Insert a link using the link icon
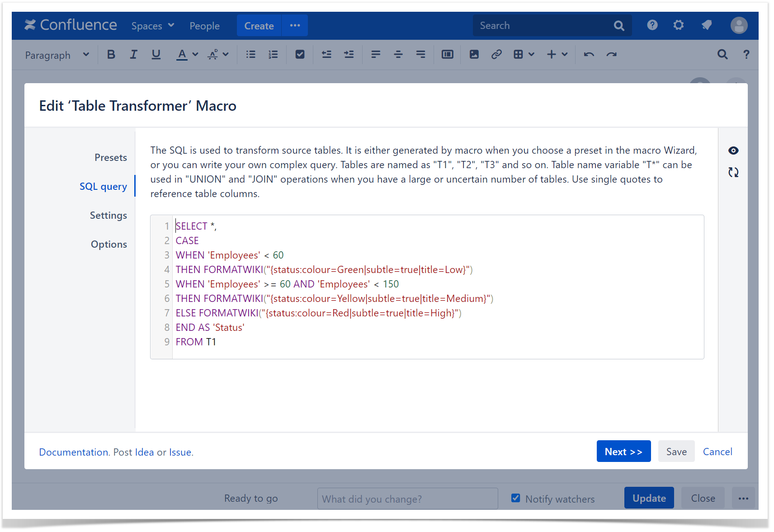The width and height of the screenshot is (774, 532). click(x=496, y=55)
